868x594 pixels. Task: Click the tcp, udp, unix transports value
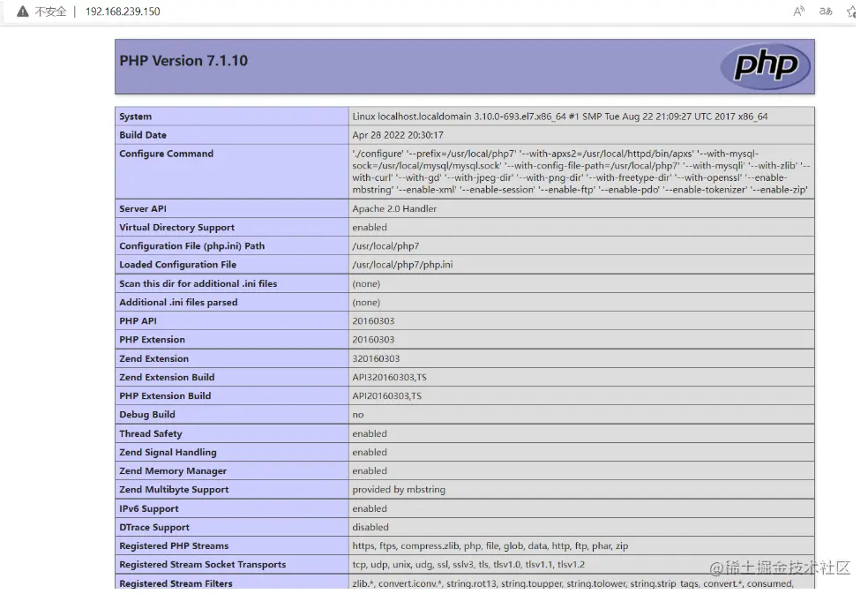(468, 564)
